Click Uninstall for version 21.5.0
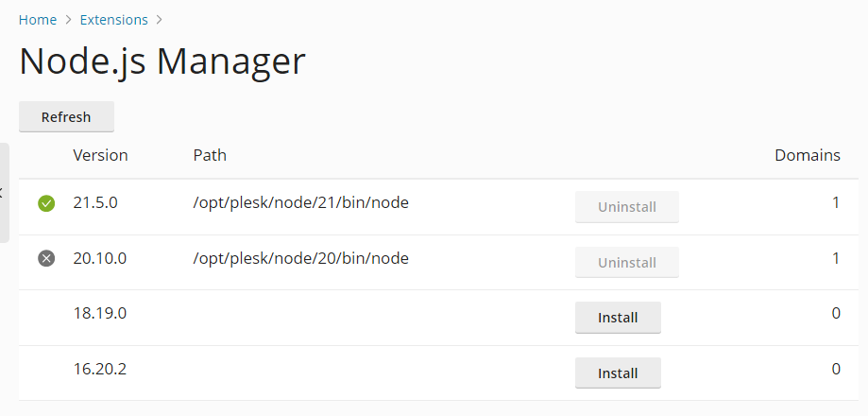 [x=626, y=207]
